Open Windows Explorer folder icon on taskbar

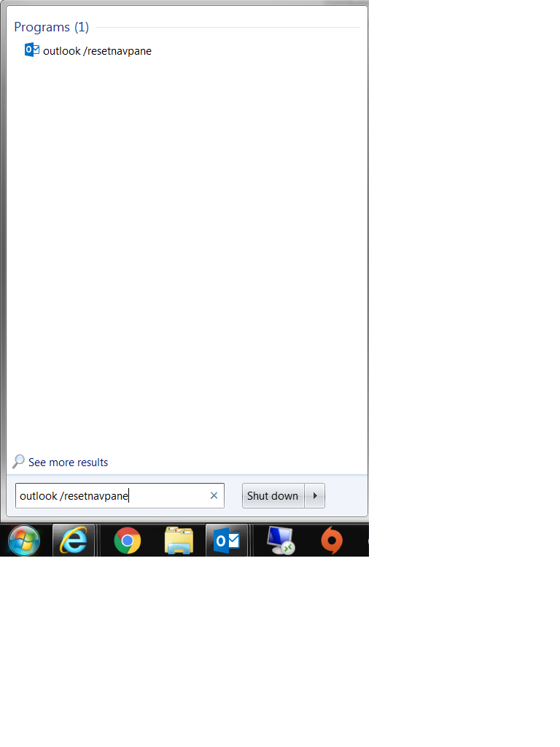pyautogui.click(x=179, y=541)
